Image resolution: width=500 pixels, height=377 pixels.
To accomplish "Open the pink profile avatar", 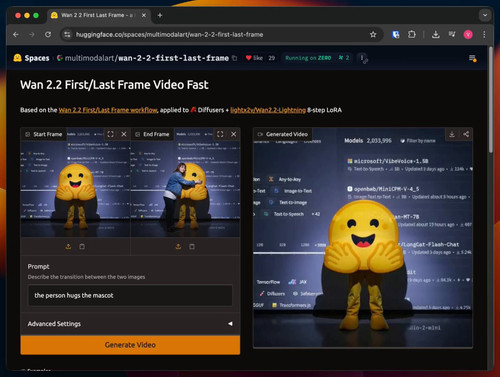I will 468,34.
